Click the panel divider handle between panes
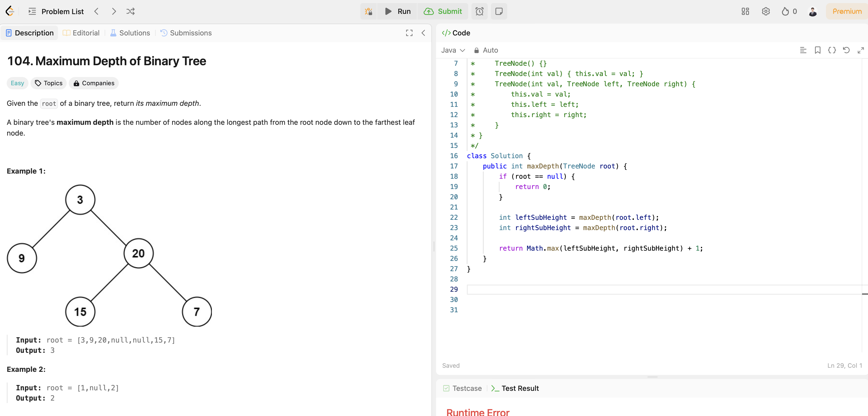Image resolution: width=868 pixels, height=416 pixels. pyautogui.click(x=434, y=246)
